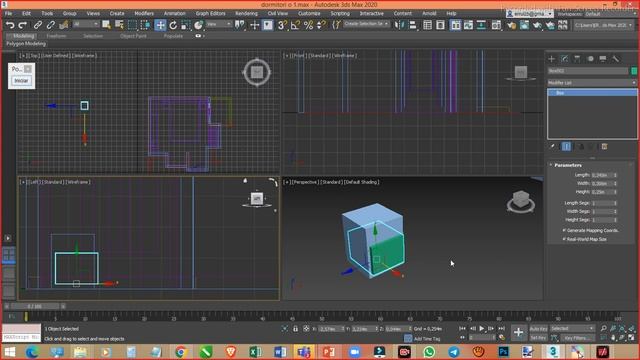The width and height of the screenshot is (640, 360).
Task: Toggle Window/Crossing selection mode
Action: point(145,25)
